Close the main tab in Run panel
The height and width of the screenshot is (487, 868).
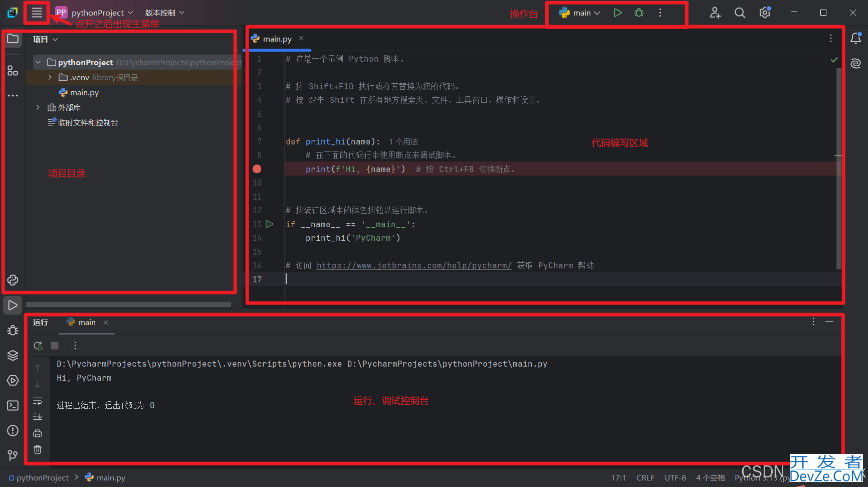[106, 322]
